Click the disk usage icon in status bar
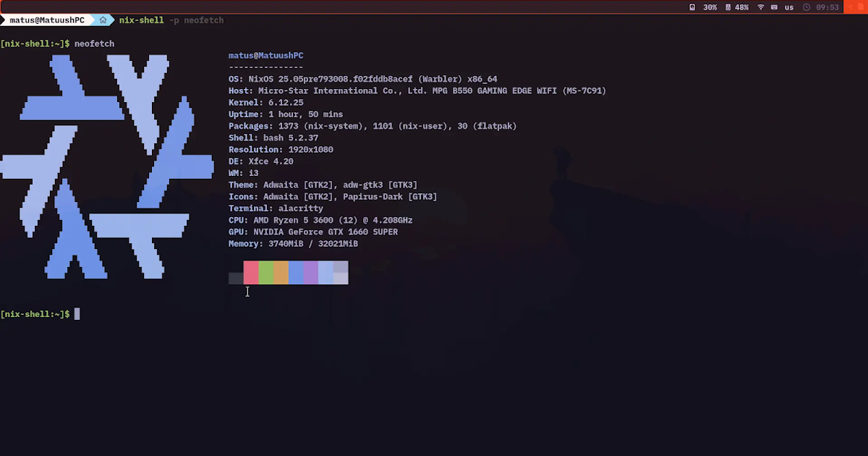The height and width of the screenshot is (456, 868). tap(692, 7)
